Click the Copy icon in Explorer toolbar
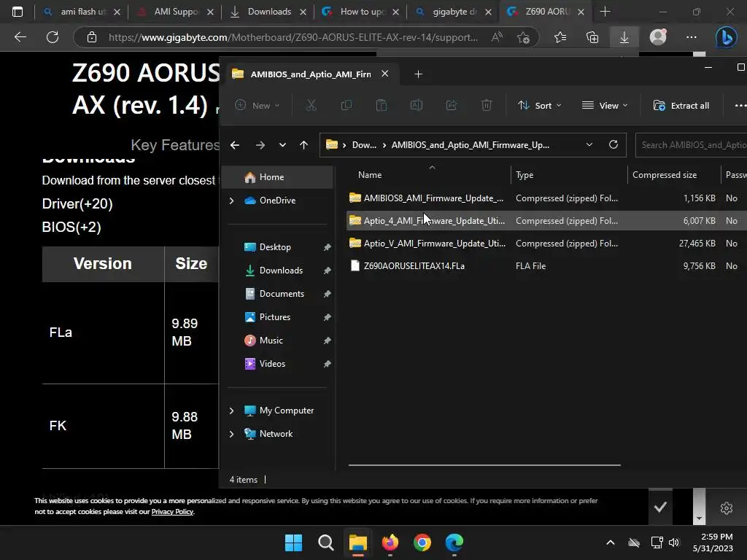Image resolution: width=747 pixels, height=560 pixels. click(347, 105)
